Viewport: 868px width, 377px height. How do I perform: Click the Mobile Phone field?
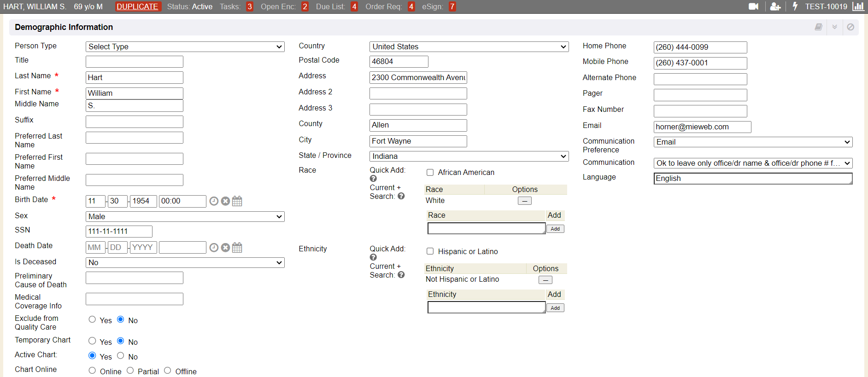coord(700,63)
